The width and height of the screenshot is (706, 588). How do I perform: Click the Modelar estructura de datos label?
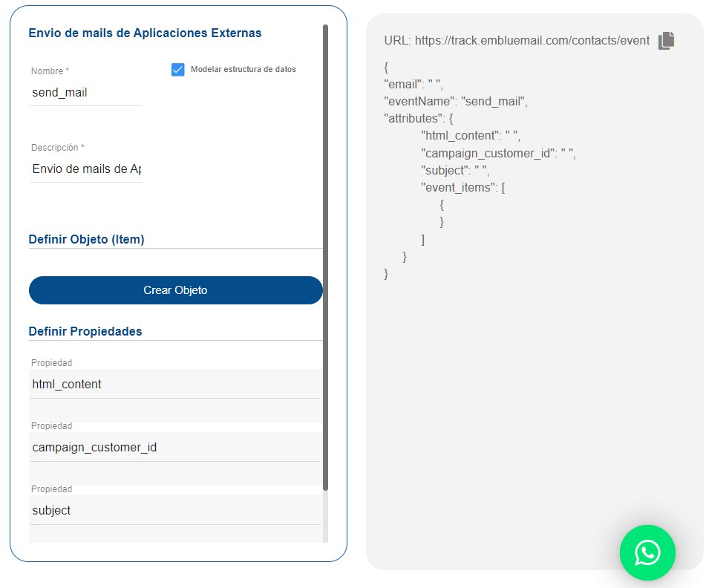point(243,69)
